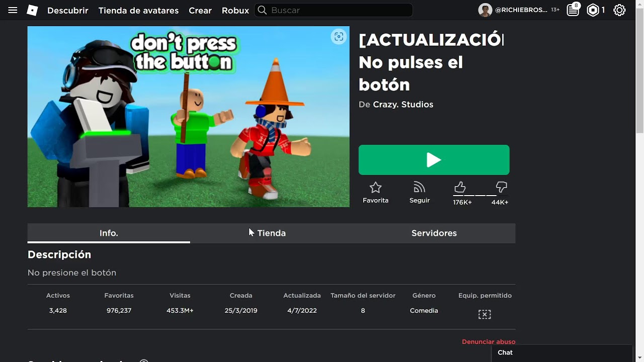Image resolution: width=644 pixels, height=362 pixels.
Task: Switch to the Info. tab
Action: (x=109, y=233)
